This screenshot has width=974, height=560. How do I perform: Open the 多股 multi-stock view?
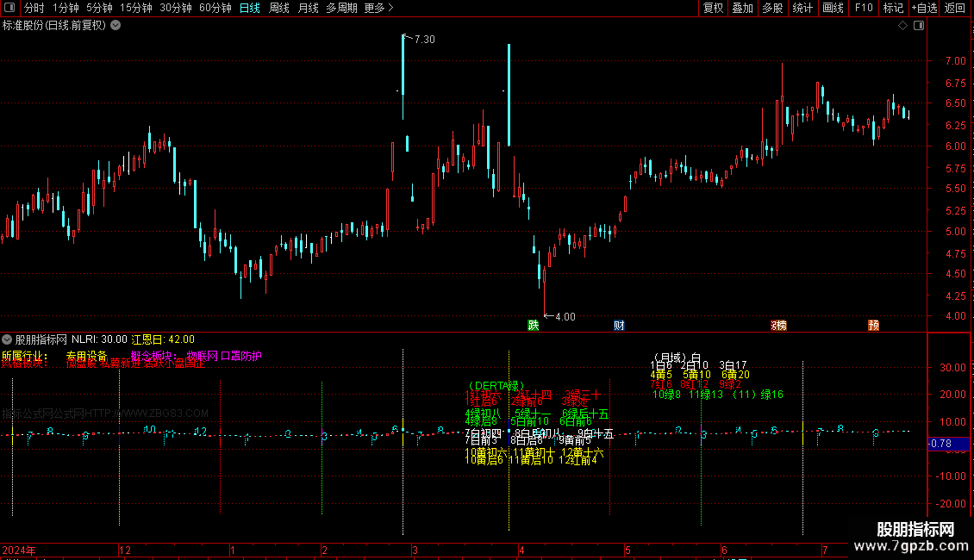(772, 8)
